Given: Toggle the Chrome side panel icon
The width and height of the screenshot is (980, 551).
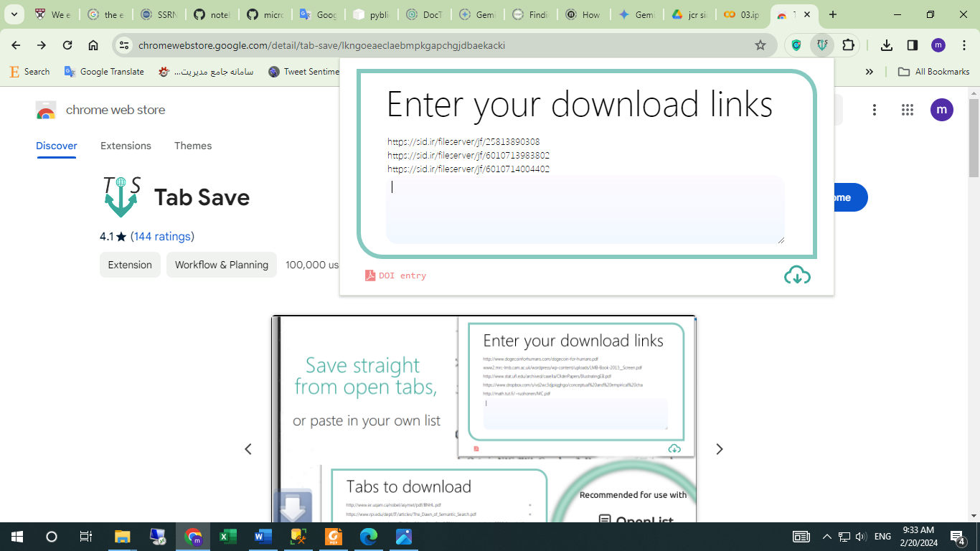Looking at the screenshot, I should pyautogui.click(x=913, y=45).
